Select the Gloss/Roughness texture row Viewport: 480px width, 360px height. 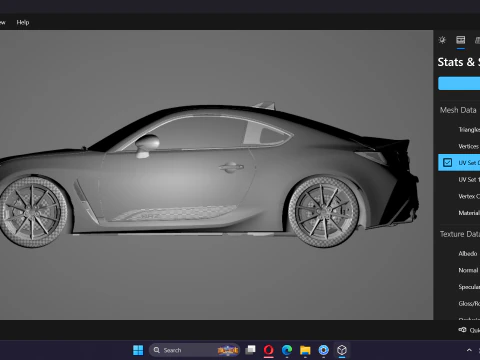click(x=459, y=304)
